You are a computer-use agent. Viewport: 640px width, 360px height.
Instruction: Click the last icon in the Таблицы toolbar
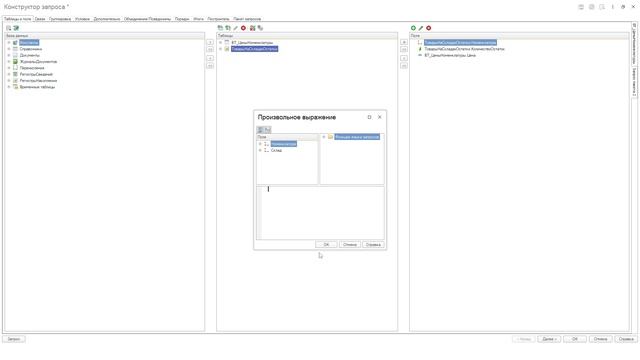[x=260, y=28]
